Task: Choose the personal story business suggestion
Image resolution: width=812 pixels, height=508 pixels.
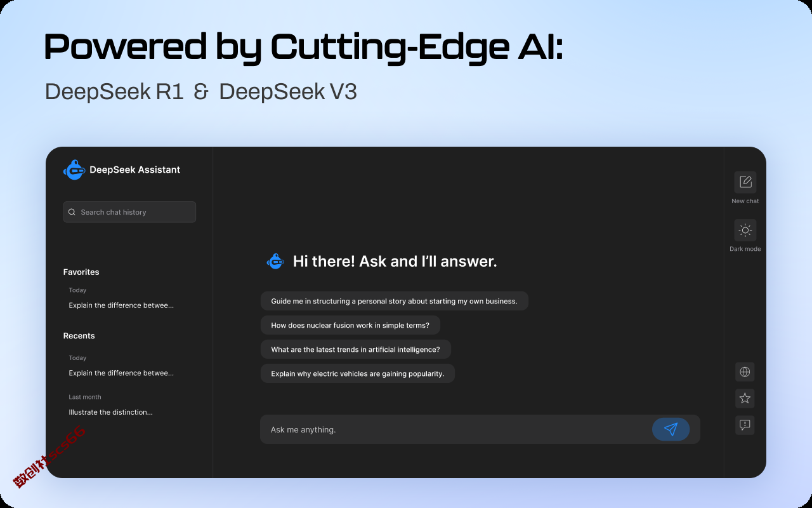Action: 395,301
